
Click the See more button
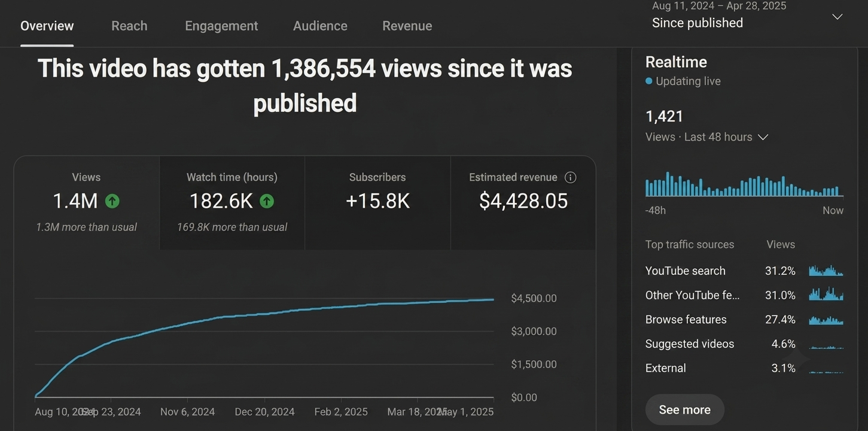pos(685,410)
